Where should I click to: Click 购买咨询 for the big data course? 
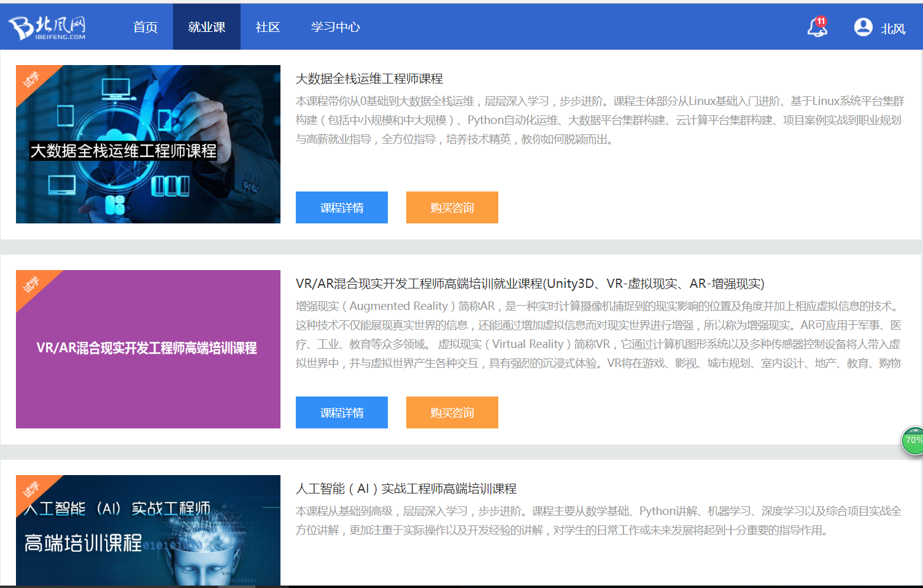point(452,207)
